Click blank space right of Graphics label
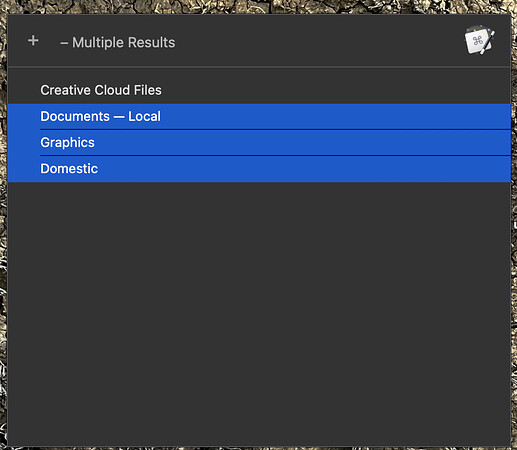 [x=300, y=143]
